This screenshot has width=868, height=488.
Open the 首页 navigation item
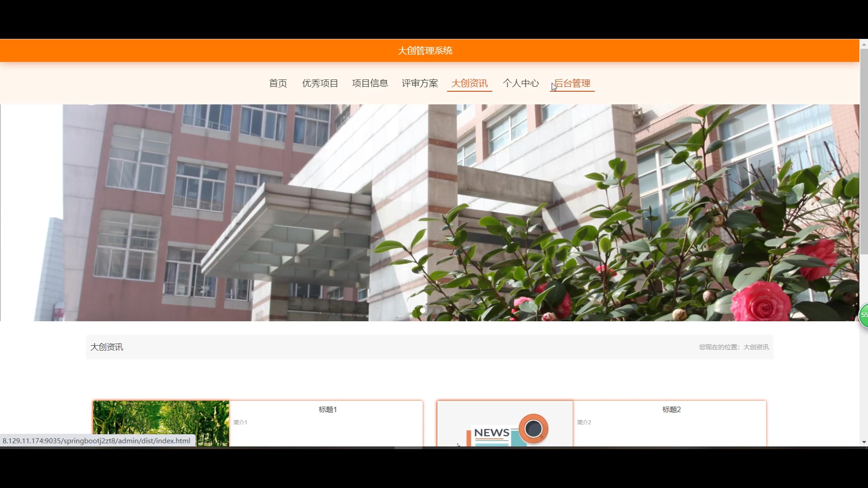pyautogui.click(x=278, y=84)
